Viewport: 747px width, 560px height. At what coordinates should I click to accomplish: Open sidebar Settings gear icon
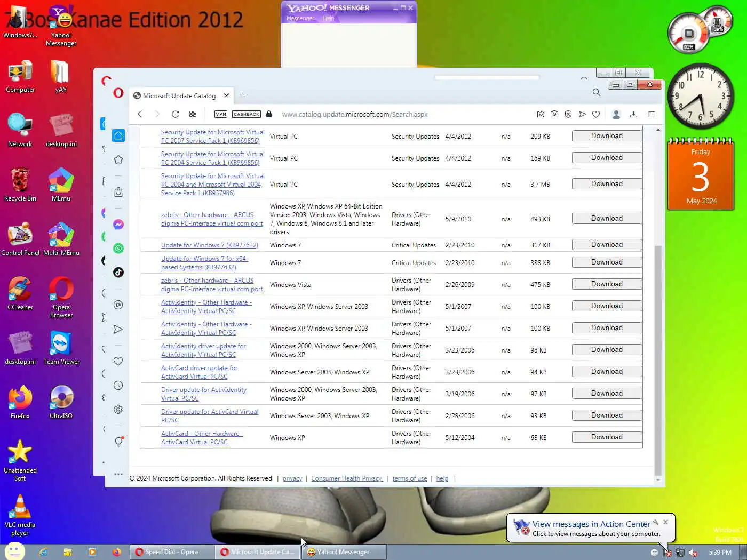tap(118, 410)
